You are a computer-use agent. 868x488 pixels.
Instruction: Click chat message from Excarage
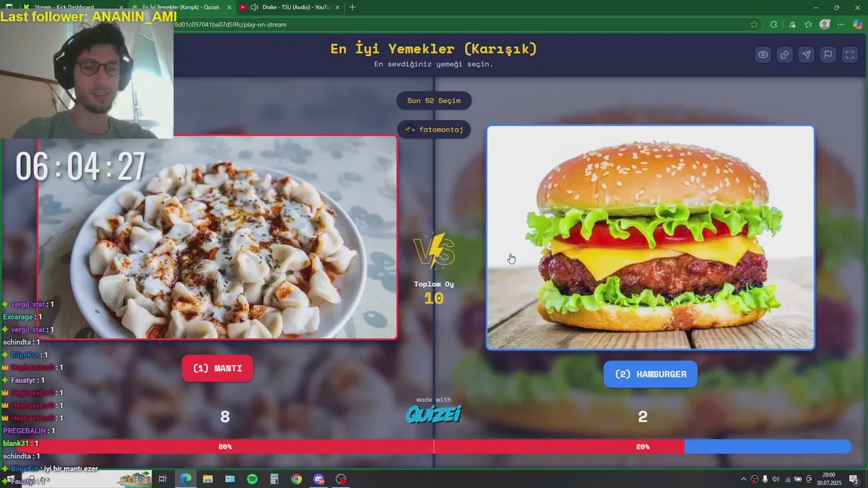[22, 317]
